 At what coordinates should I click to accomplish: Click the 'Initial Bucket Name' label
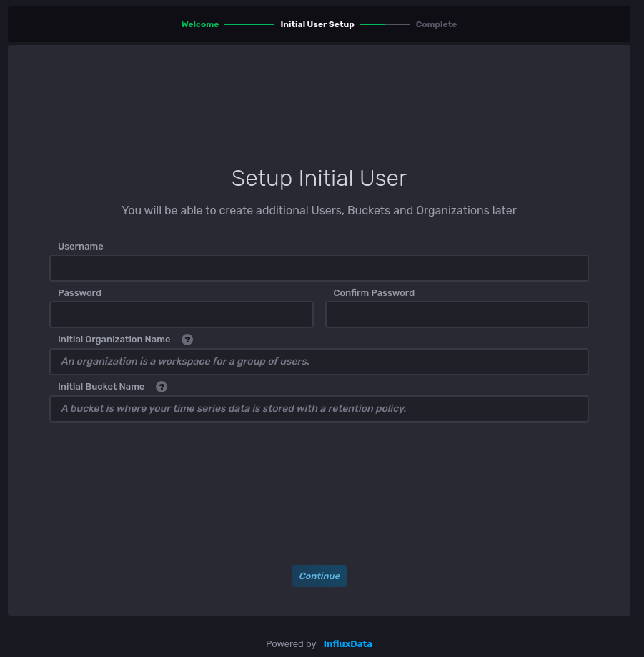(x=101, y=387)
